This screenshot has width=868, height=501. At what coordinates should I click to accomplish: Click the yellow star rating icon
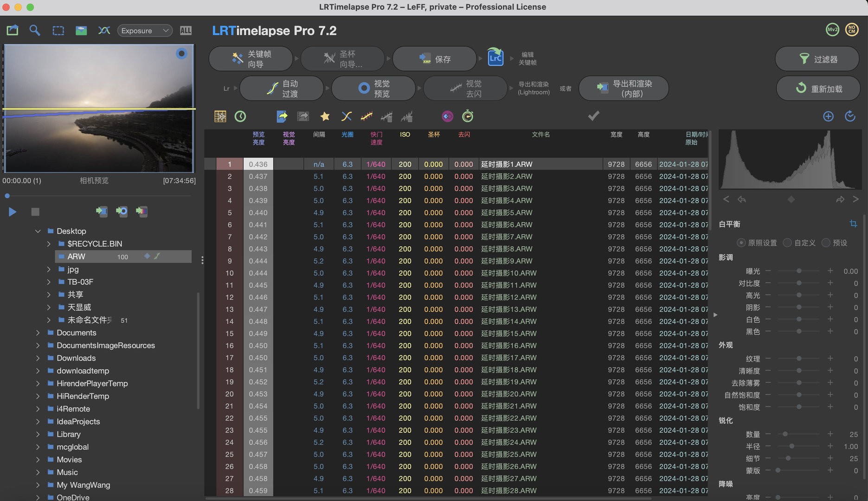tap(325, 116)
